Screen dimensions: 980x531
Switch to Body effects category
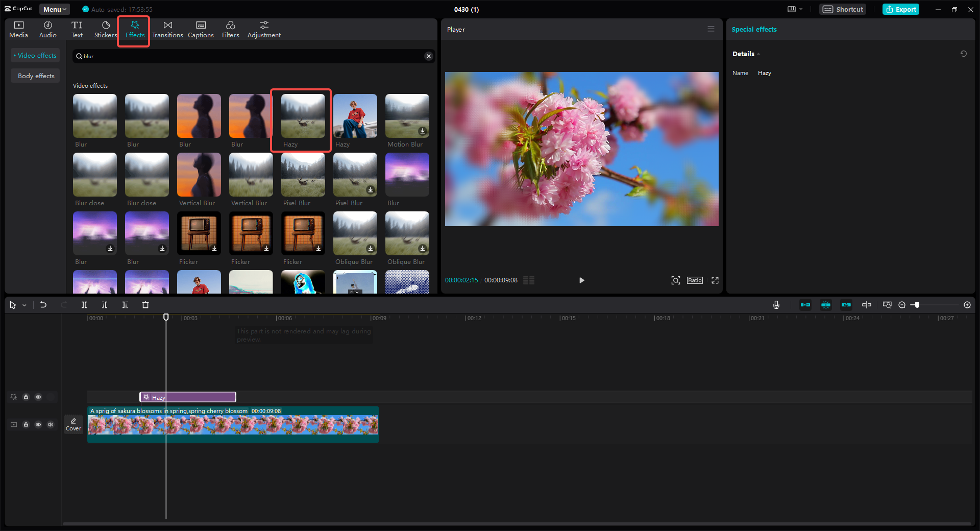35,76
